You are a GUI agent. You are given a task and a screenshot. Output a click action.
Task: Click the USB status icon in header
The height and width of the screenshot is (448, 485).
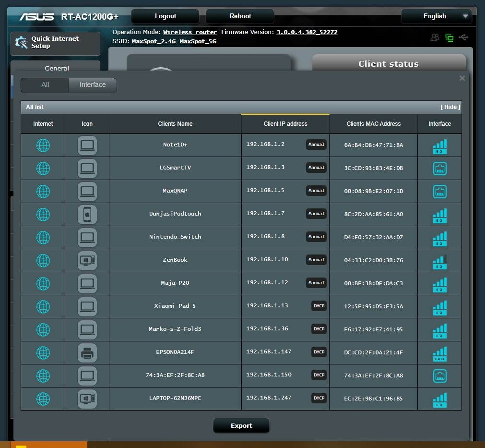463,37
